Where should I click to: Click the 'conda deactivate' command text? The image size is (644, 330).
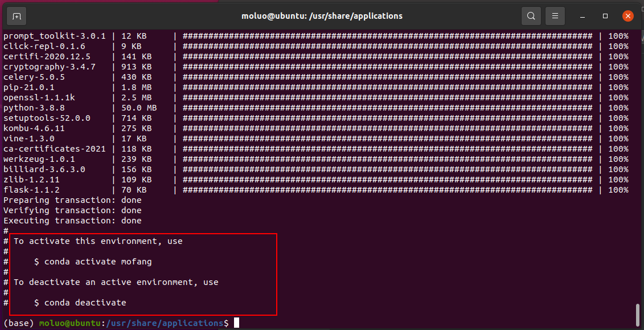pyautogui.click(x=85, y=303)
